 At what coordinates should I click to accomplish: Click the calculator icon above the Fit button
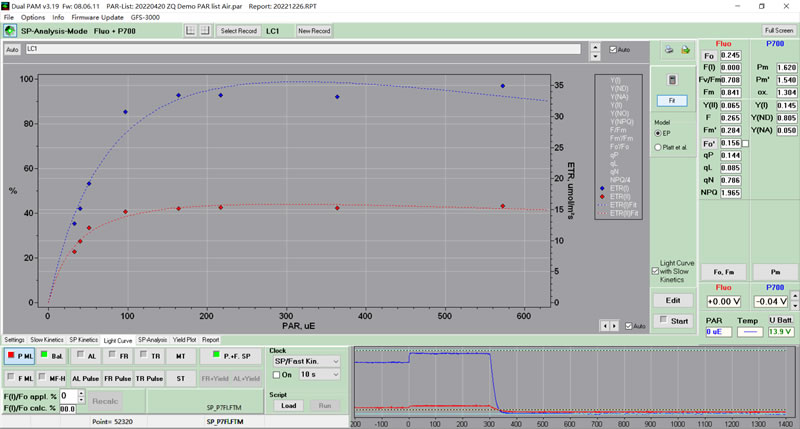tap(672, 79)
